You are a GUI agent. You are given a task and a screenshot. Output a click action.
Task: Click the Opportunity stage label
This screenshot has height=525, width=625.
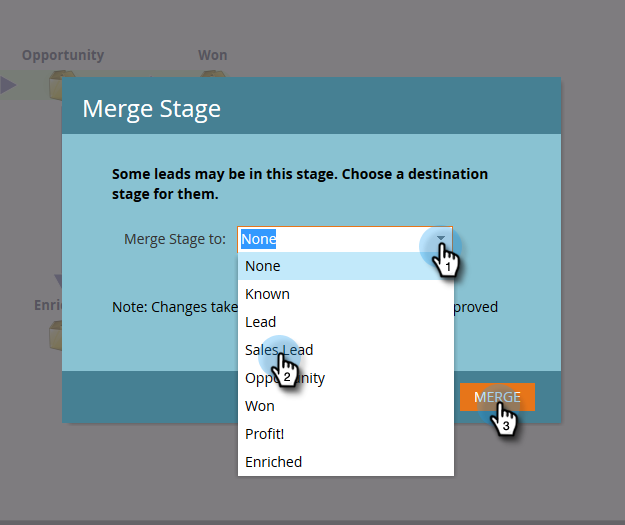coord(63,55)
